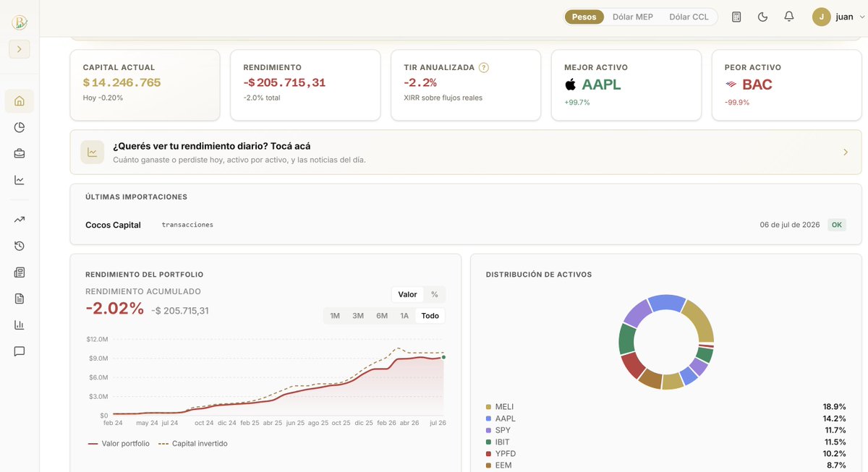Image resolution: width=868 pixels, height=472 pixels.
Task: Open the newspaper news icon
Action: [x=20, y=273]
